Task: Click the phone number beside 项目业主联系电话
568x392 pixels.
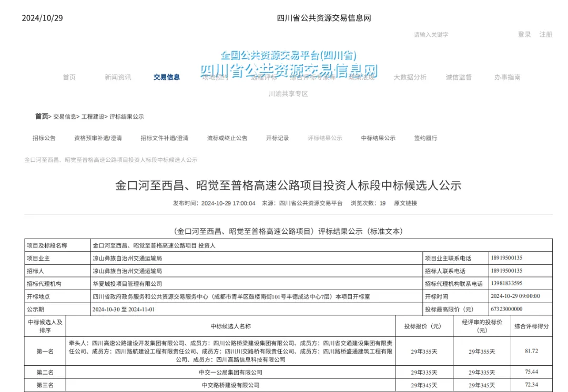Action: click(x=506, y=257)
